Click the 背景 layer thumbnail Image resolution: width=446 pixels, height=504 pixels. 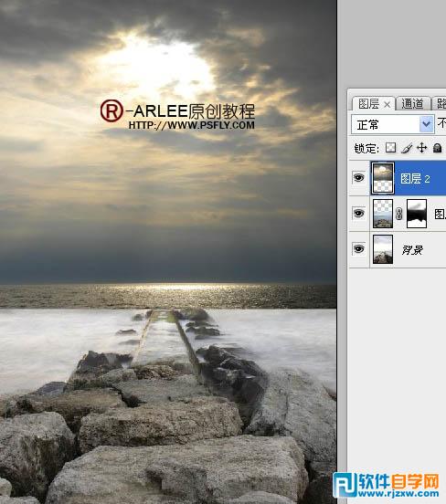pos(383,249)
